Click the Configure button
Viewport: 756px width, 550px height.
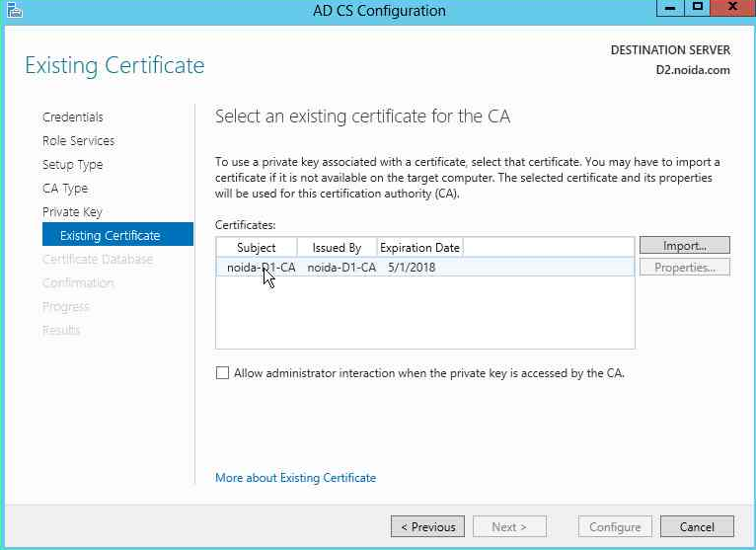[615, 526]
